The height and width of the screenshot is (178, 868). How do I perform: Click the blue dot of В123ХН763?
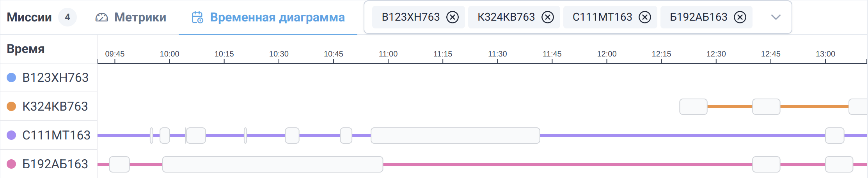[x=12, y=78]
